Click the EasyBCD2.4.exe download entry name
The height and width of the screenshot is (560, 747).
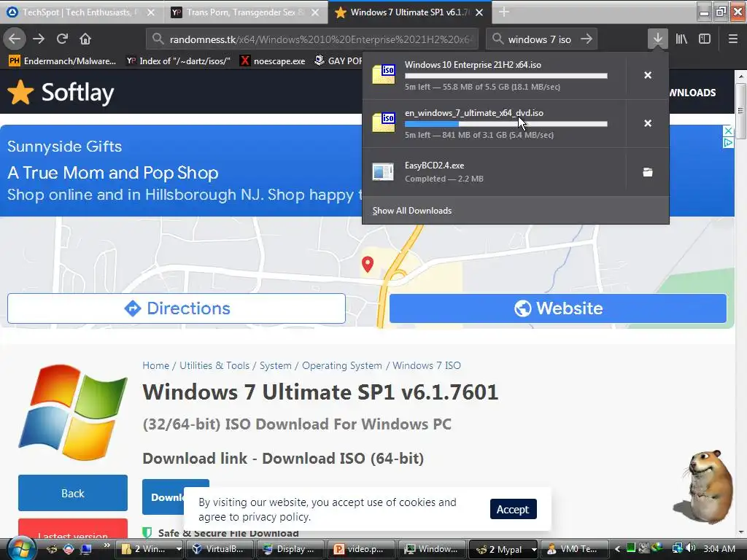coord(435,166)
